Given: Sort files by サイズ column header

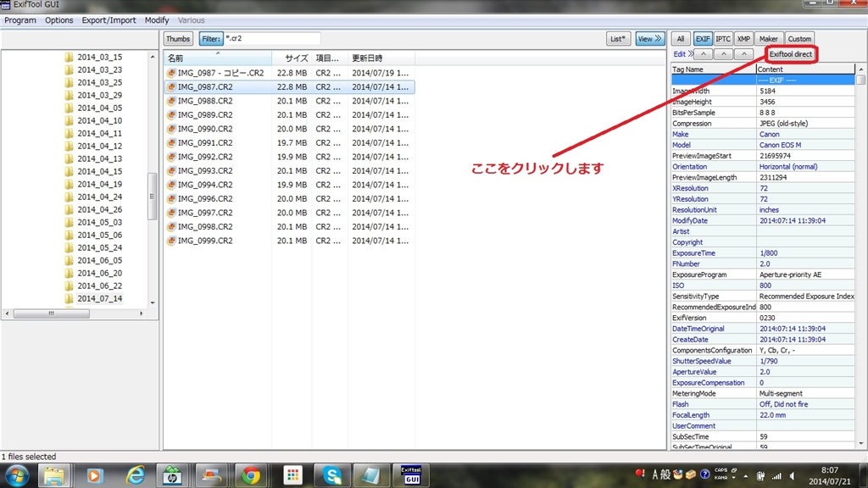Looking at the screenshot, I should coord(292,58).
